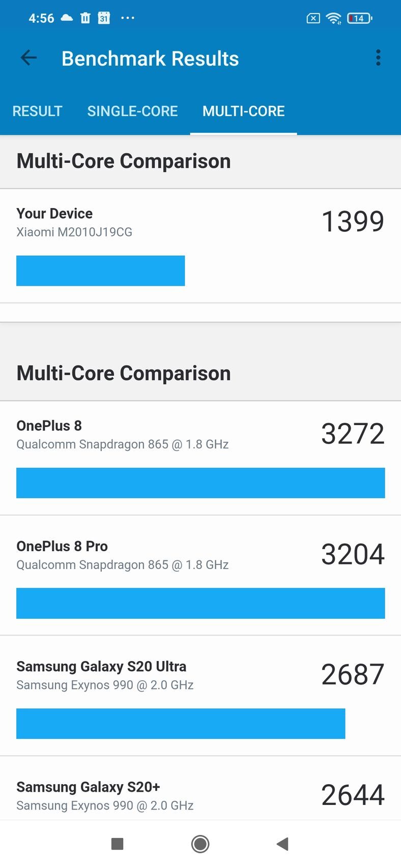Screen dimensions: 401x868
Task: Tap the cloud notification icon
Action: [67, 18]
